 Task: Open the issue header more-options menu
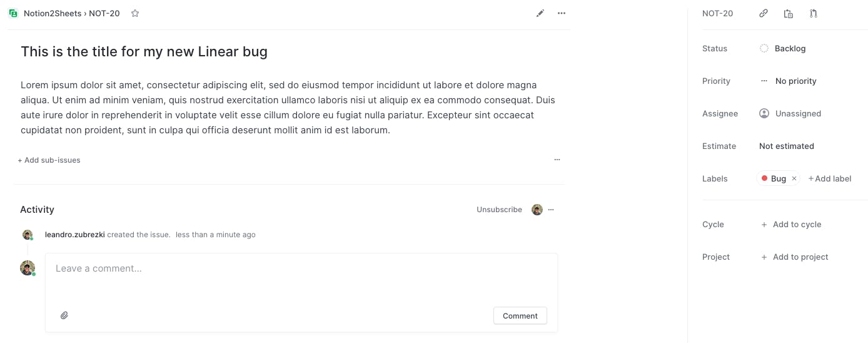562,13
